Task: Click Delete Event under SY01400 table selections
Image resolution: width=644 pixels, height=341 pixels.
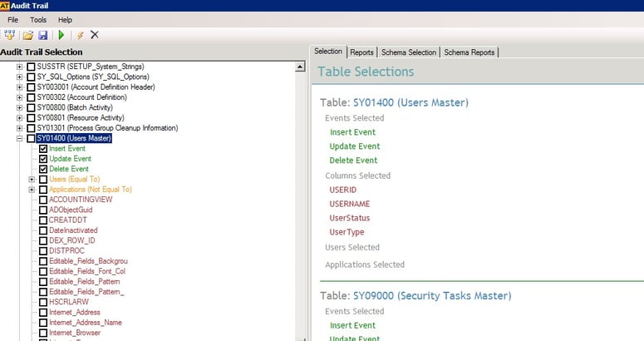Action: click(353, 161)
